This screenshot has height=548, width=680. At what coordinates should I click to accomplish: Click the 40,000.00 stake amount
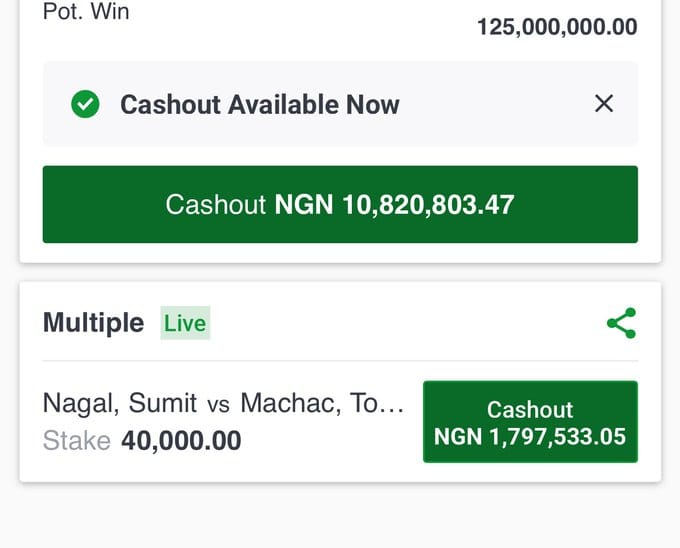pyautogui.click(x=181, y=440)
